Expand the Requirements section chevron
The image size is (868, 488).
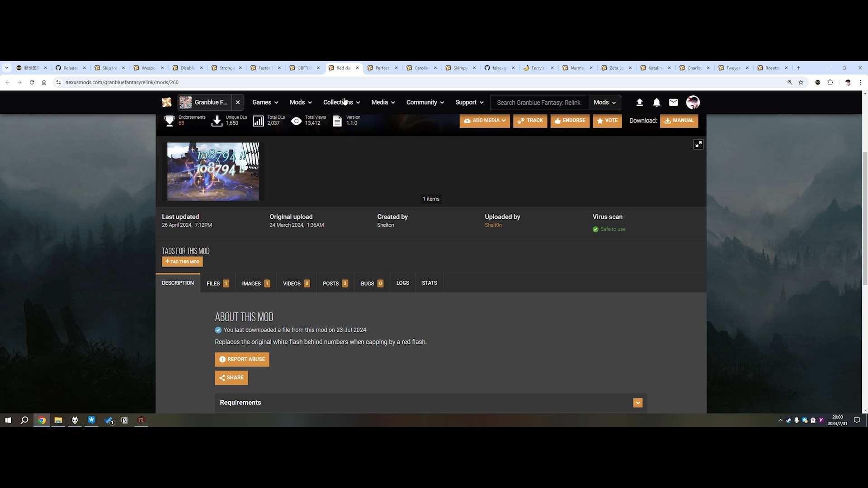(638, 403)
